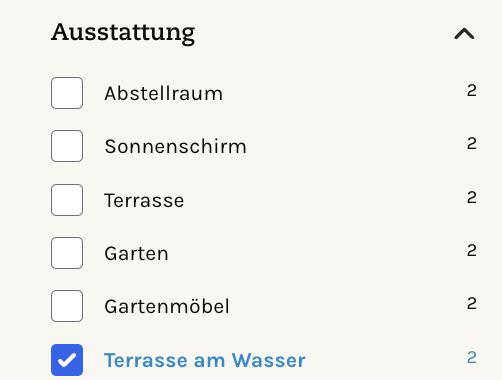Click the Sonnenschirm label
The image size is (502, 380).
coord(175,146)
